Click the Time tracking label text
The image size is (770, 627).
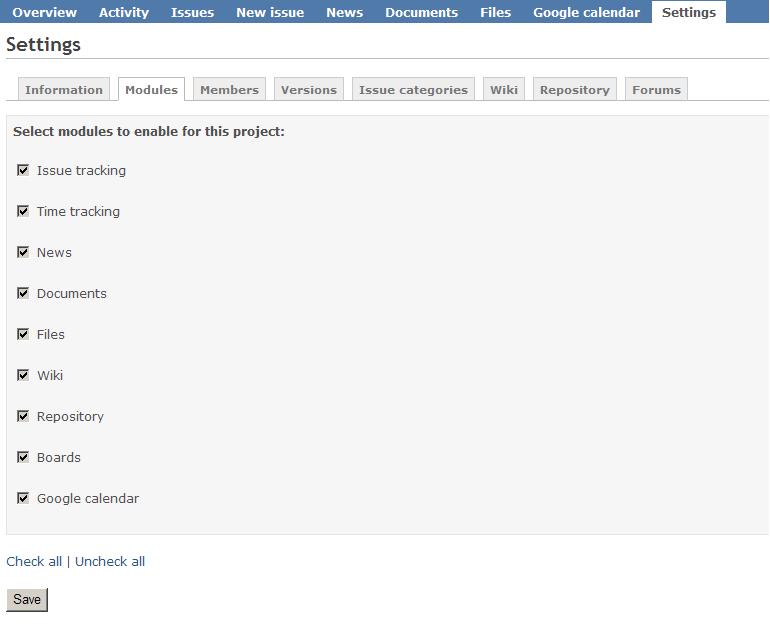[79, 211]
